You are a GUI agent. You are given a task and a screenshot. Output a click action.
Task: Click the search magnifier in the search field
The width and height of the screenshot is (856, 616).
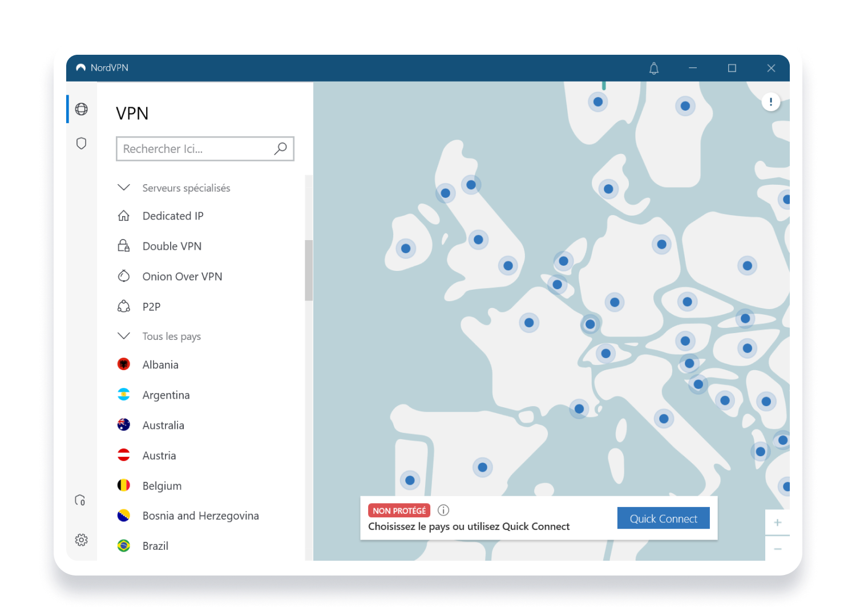pyautogui.click(x=280, y=148)
